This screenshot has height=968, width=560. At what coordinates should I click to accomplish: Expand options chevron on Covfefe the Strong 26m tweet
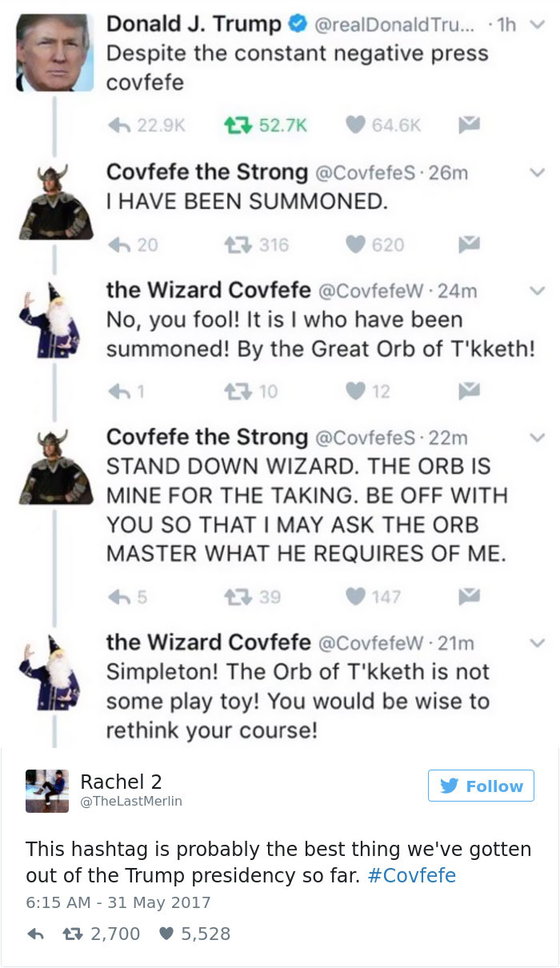coord(538,172)
